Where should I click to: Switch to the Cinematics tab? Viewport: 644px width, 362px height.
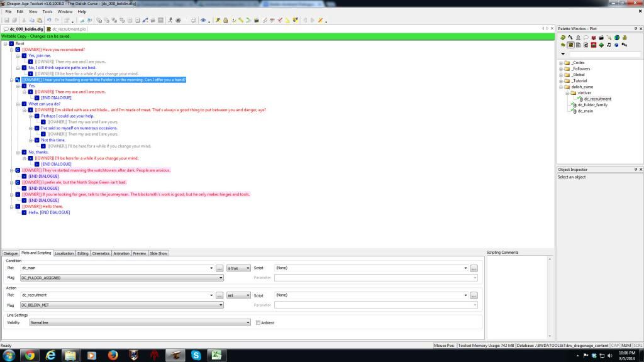coord(101,253)
